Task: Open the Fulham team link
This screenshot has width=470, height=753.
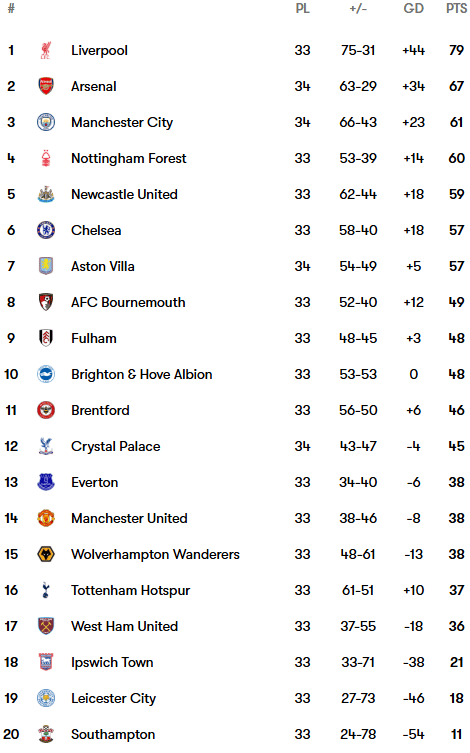Action: 94,339
